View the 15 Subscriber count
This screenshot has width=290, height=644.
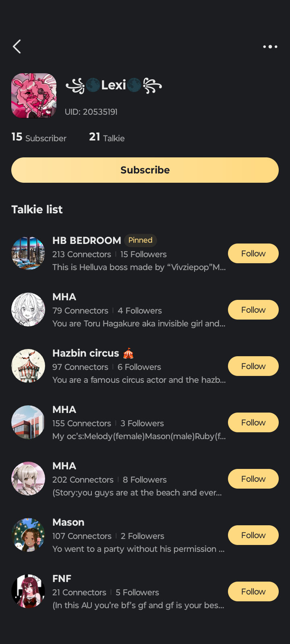point(39,138)
